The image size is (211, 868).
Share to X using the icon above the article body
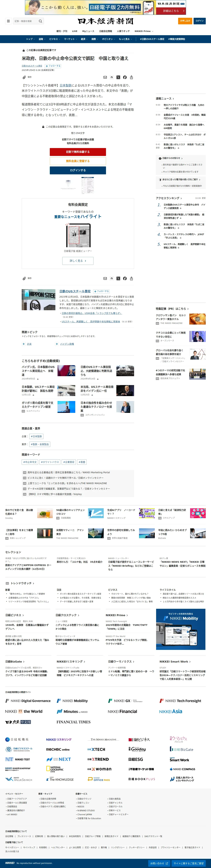point(118,77)
